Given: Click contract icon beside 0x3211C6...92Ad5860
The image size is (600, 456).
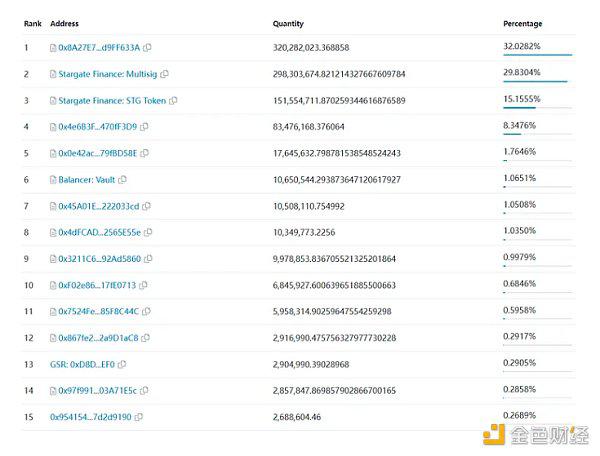Looking at the screenshot, I should (x=53, y=259).
